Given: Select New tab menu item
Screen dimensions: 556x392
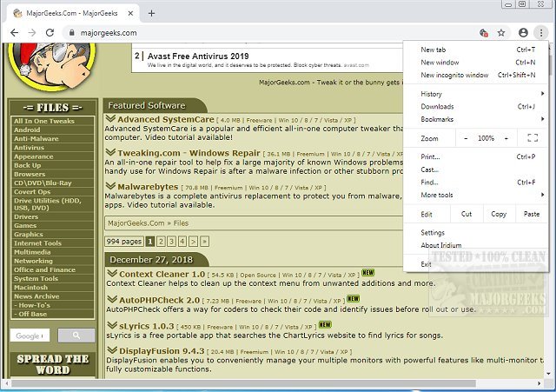Looking at the screenshot, I should click(476, 50).
